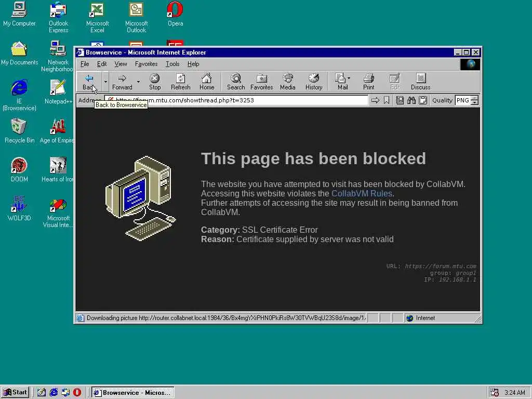Viewport: 532px width, 399px height.
Task: Select the Age of Empires desktop shortcut
Action: pos(57,131)
